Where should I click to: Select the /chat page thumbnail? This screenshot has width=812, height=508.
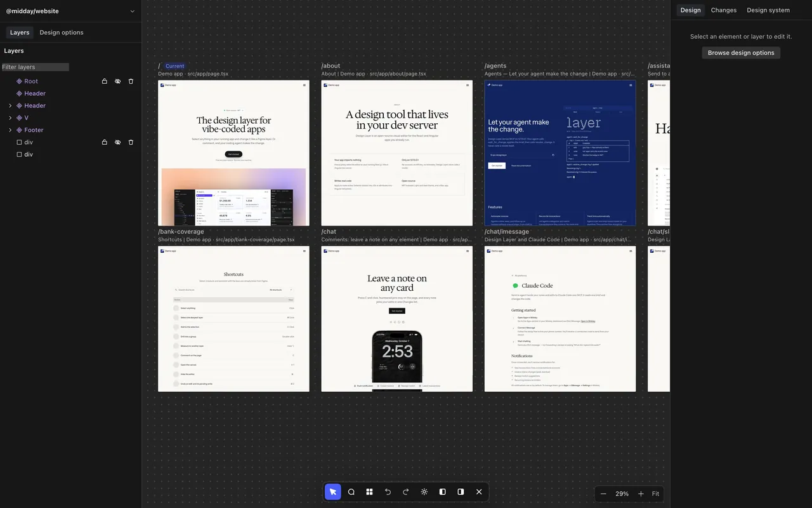pyautogui.click(x=397, y=319)
